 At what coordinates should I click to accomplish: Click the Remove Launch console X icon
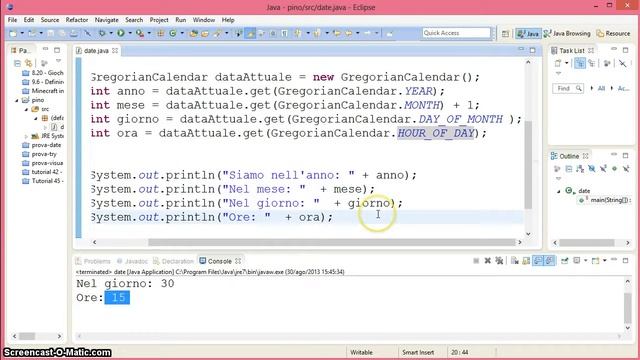[488, 260]
